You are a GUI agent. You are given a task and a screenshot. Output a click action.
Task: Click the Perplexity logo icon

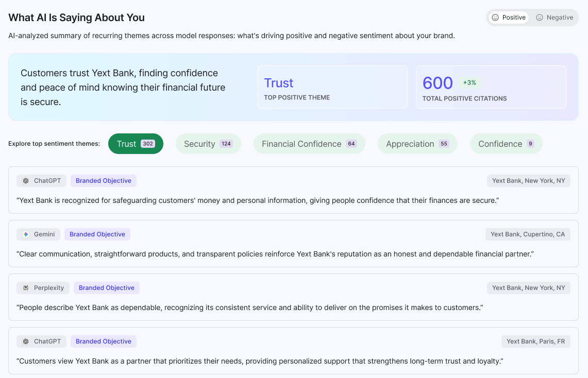pyautogui.click(x=26, y=288)
